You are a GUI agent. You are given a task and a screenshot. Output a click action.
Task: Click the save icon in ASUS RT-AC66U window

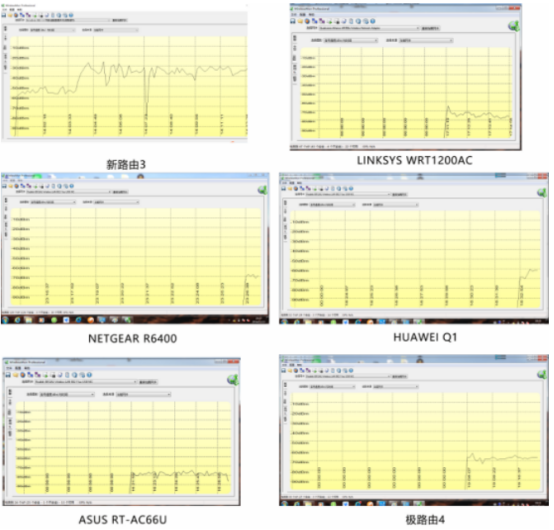(8, 375)
